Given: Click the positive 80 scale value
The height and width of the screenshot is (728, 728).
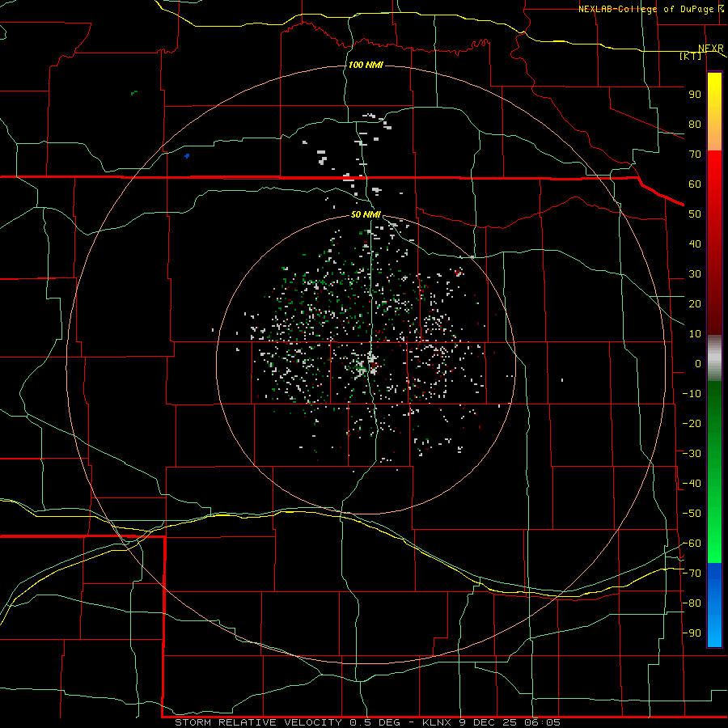Looking at the screenshot, I should point(695,124).
